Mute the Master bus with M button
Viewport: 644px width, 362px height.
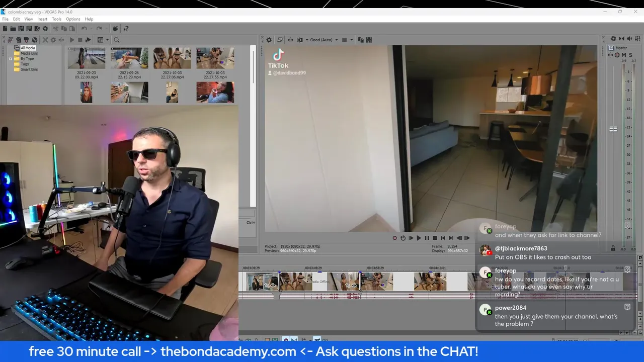[x=624, y=55]
